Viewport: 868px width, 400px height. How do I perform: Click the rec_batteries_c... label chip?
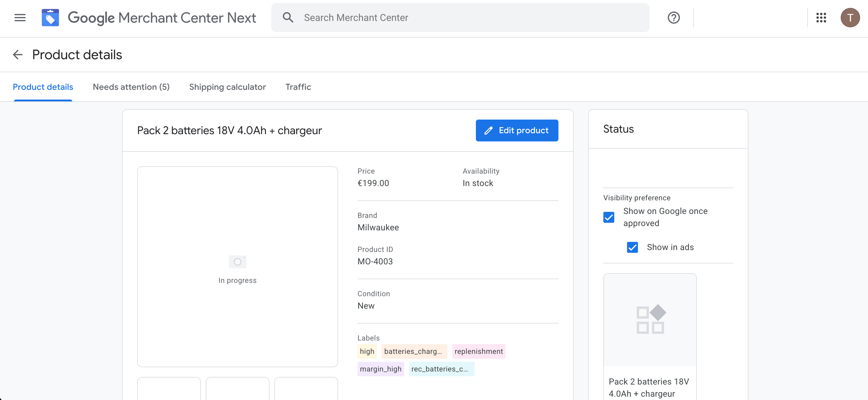[x=441, y=369]
